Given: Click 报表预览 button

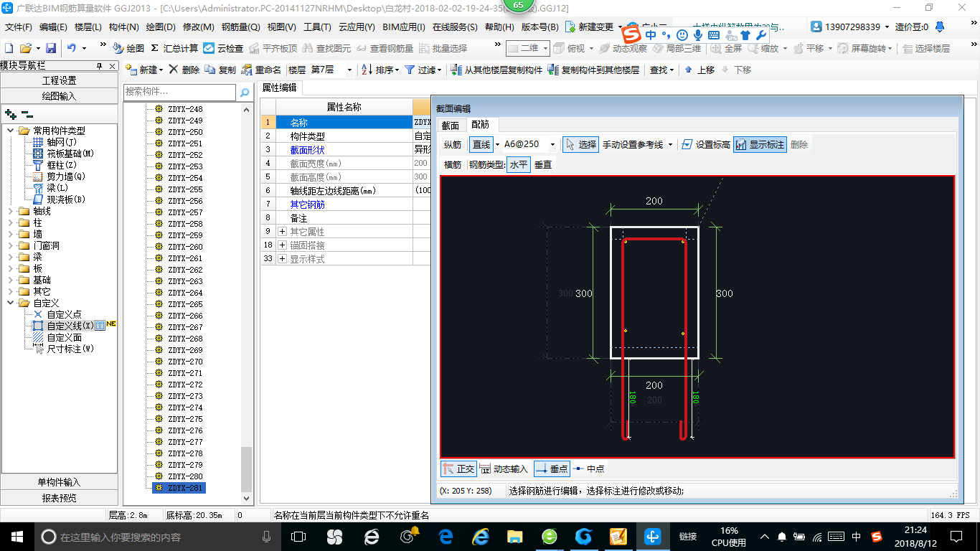Looking at the screenshot, I should (60, 498).
